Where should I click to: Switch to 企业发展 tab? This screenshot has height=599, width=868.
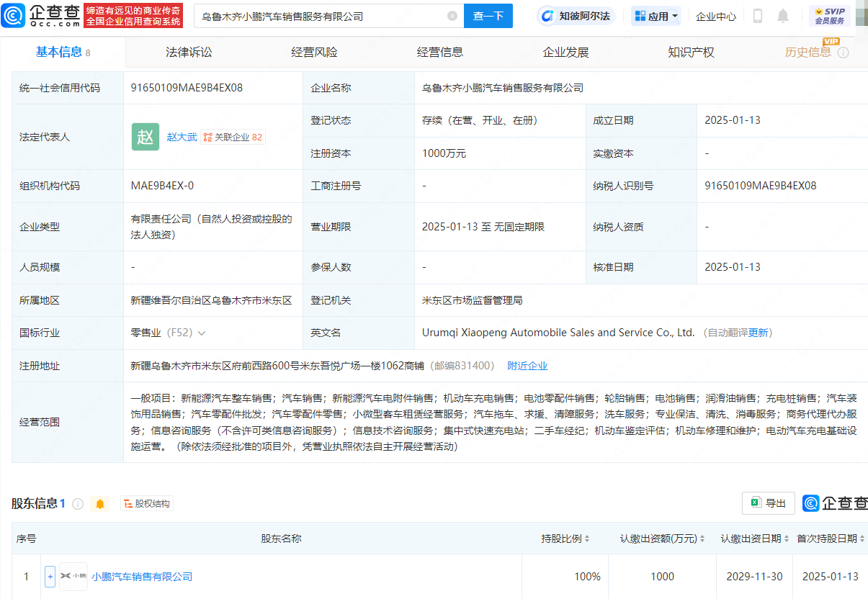(x=565, y=52)
